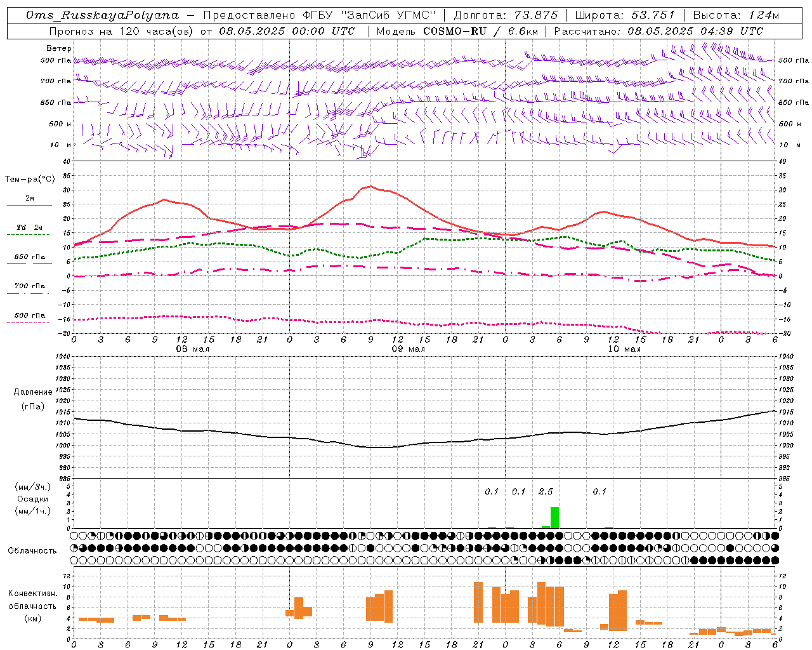This screenshot has width=812, height=650.
Task: Select the 'ЗапСиб УГМС' provider text
Action: pos(389,15)
